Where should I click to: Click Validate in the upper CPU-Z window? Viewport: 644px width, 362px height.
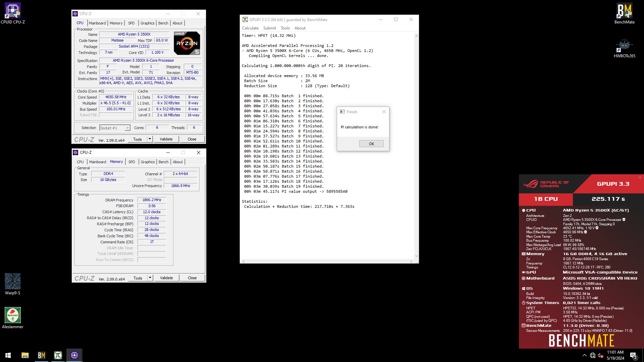166,139
